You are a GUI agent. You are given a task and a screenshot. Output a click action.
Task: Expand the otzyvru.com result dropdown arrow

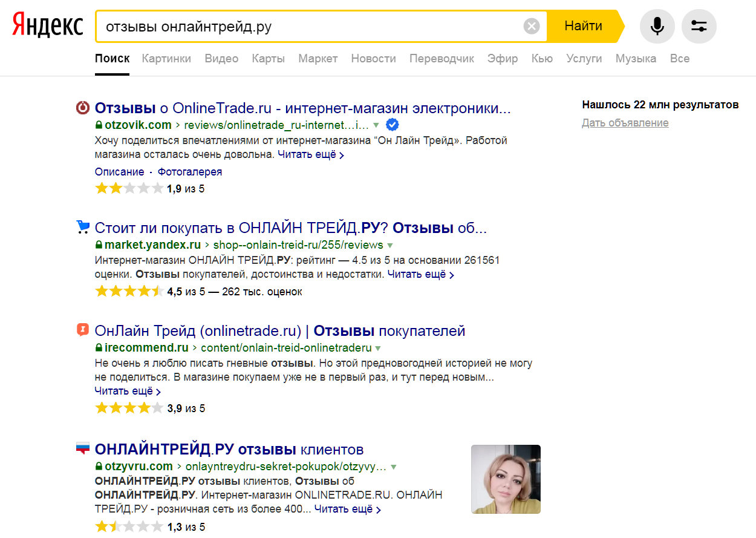pos(394,467)
